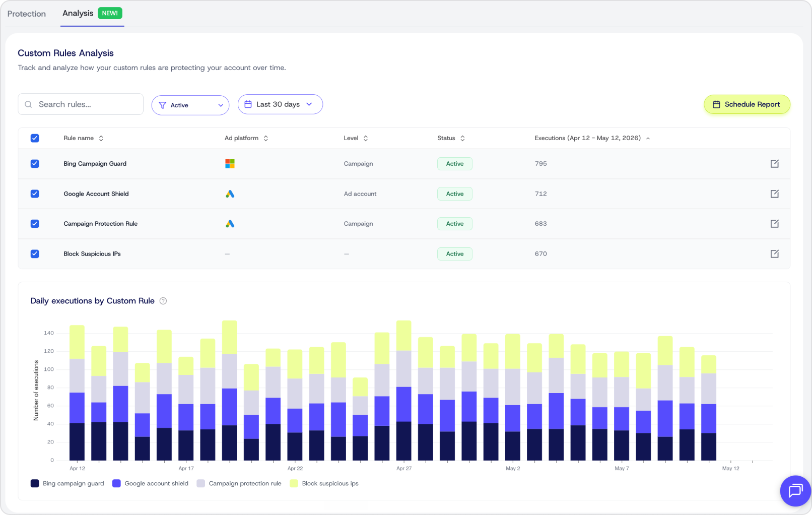This screenshot has width=812, height=515.
Task: Focus the Search rules input field
Action: tap(81, 104)
